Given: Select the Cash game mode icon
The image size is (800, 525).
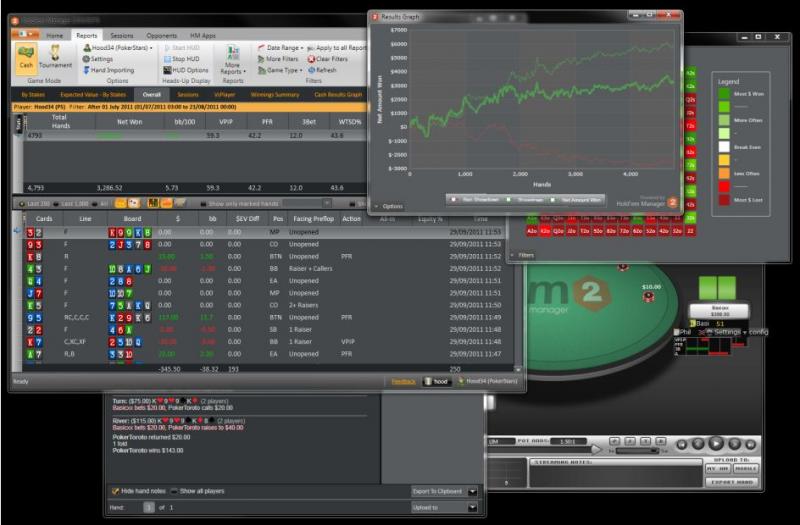Looking at the screenshot, I should (26, 57).
